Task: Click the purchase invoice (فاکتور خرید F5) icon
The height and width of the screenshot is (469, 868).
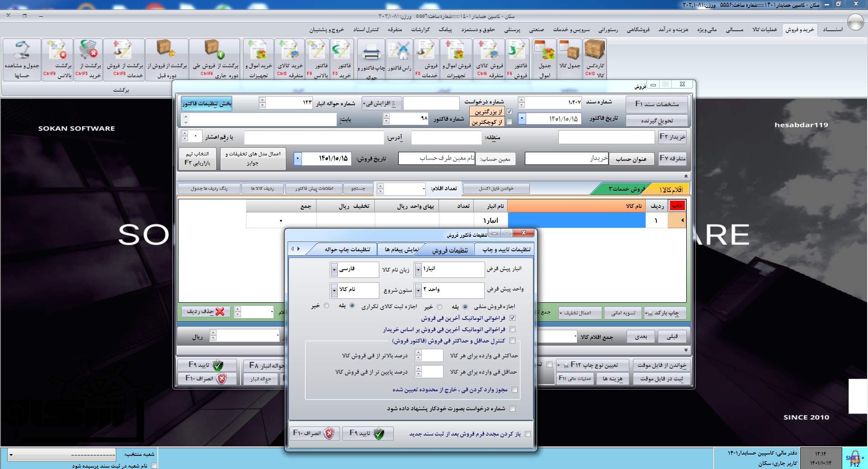Action: pos(342,59)
